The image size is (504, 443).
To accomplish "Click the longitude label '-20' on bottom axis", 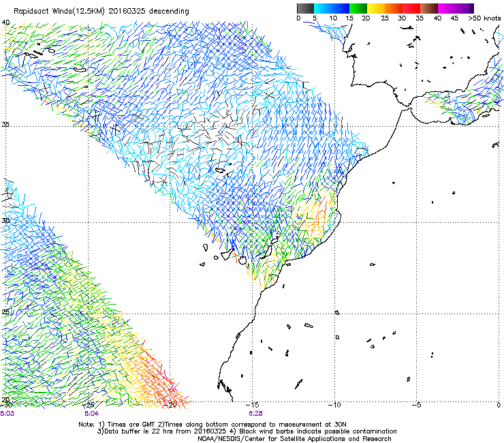I will click(170, 405).
